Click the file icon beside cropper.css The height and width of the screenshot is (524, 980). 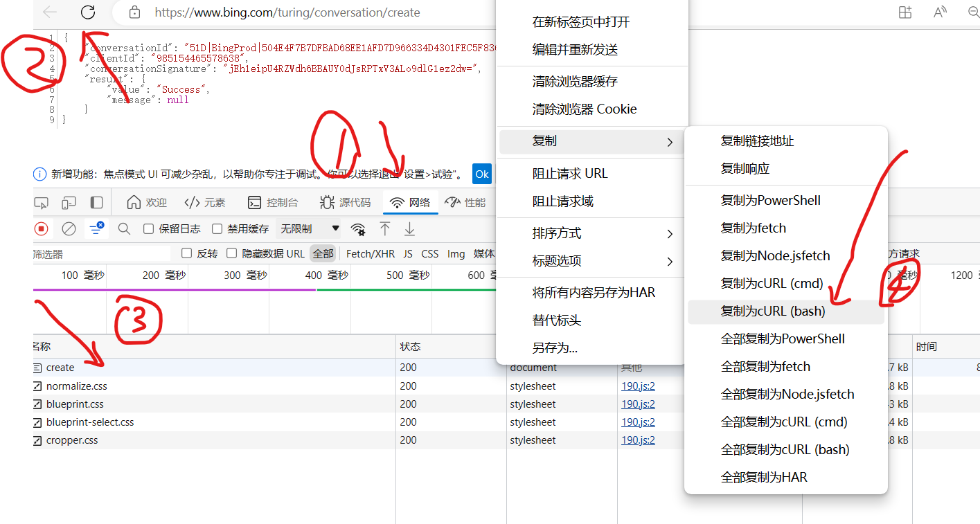pyautogui.click(x=37, y=440)
